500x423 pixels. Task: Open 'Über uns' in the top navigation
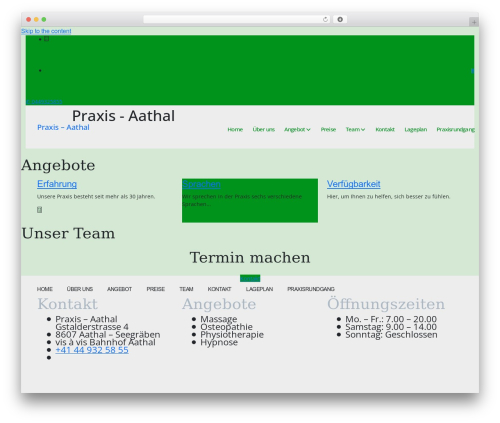263,129
